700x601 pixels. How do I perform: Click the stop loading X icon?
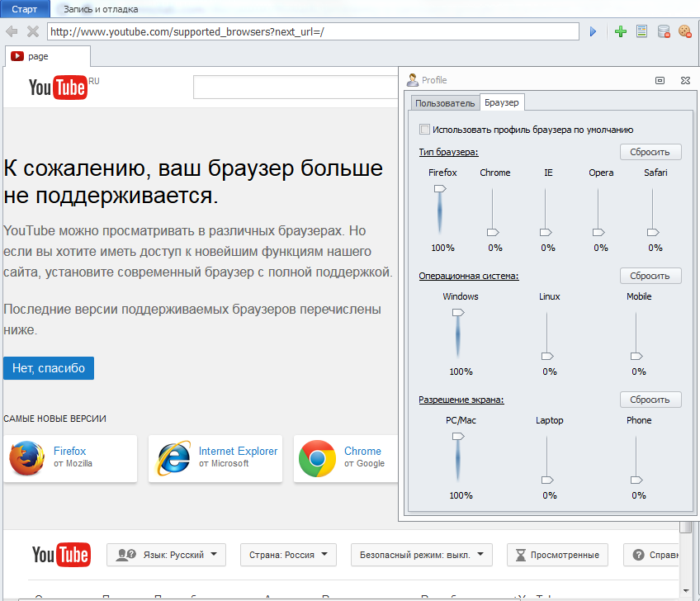point(32,31)
